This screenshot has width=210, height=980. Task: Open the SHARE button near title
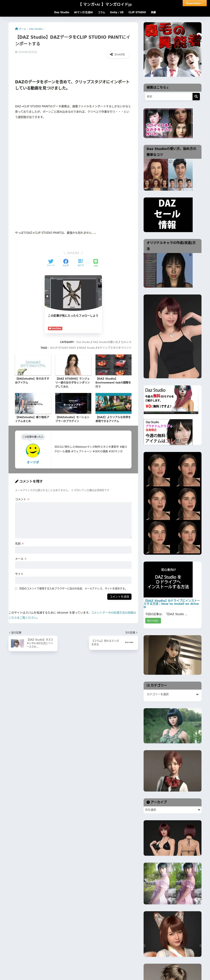[117, 54]
